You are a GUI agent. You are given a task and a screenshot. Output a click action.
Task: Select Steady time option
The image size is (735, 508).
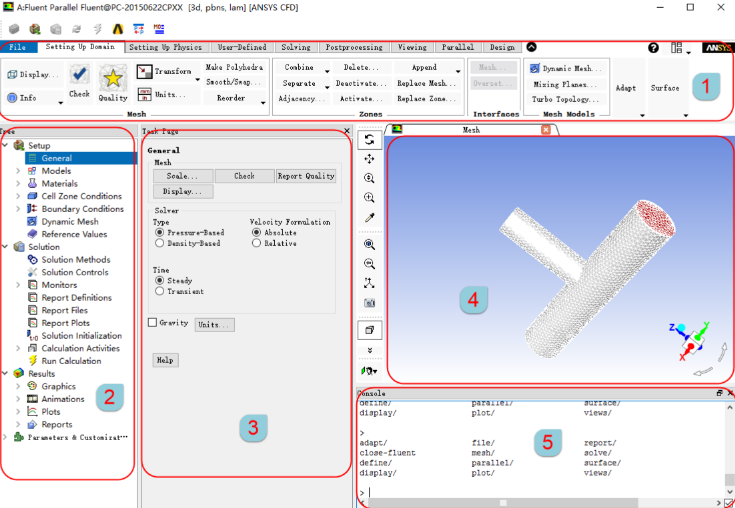159,280
